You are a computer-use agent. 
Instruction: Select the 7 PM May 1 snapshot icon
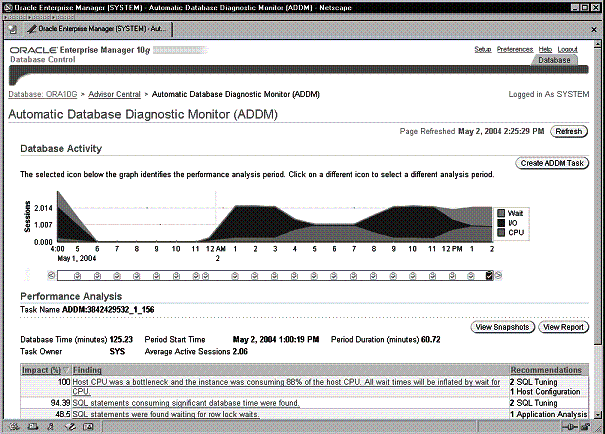[x=117, y=276]
